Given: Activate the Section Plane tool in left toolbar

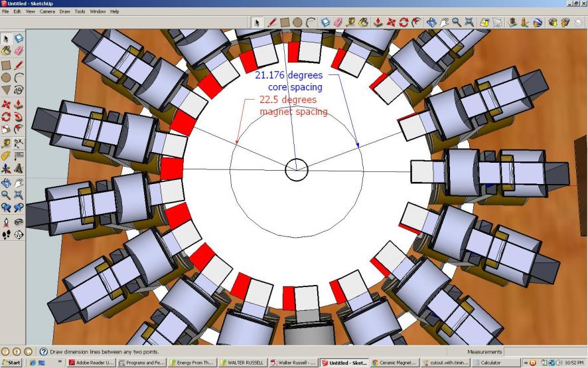Looking at the screenshot, I should point(19,234).
